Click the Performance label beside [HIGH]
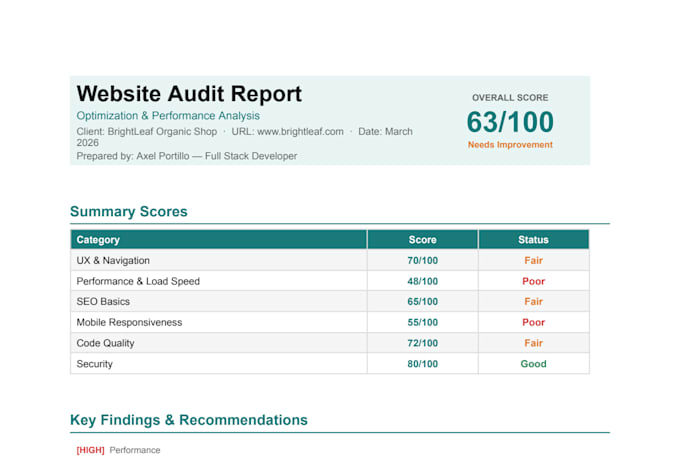This screenshot has height=459, width=680. 135,450
